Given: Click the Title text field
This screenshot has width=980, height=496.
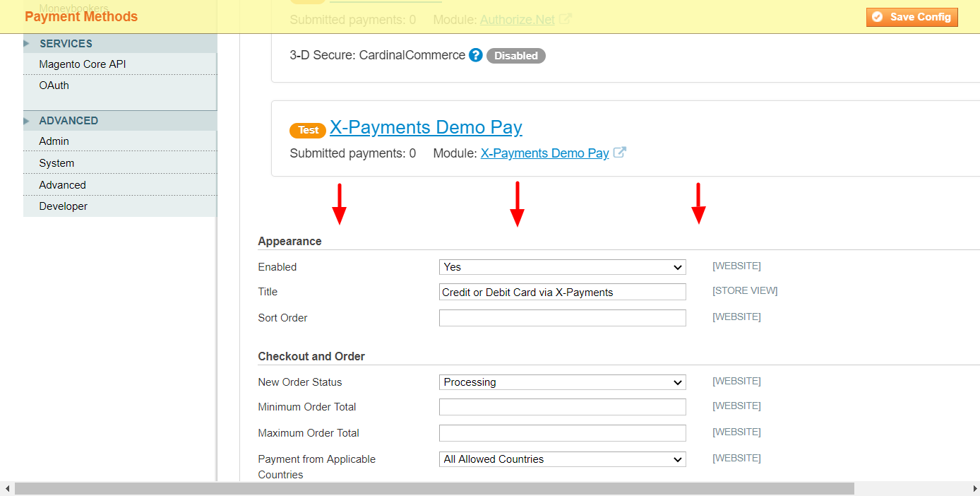Looking at the screenshot, I should pos(563,292).
